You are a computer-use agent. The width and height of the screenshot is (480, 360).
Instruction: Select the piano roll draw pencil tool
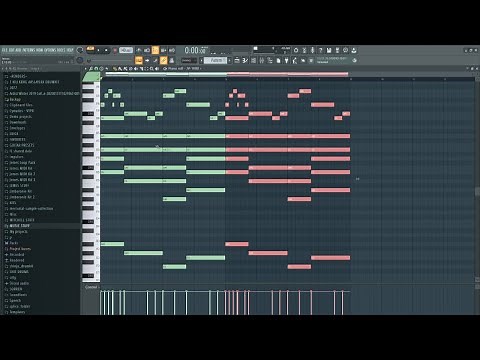click(115, 68)
